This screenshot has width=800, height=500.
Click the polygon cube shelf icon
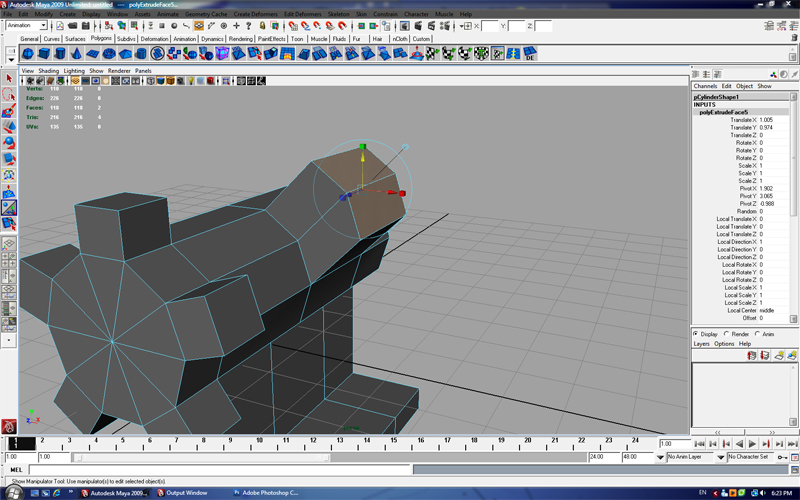coord(45,54)
